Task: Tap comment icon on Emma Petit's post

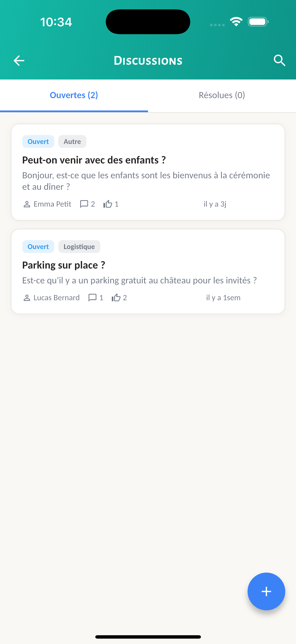Action: point(84,204)
